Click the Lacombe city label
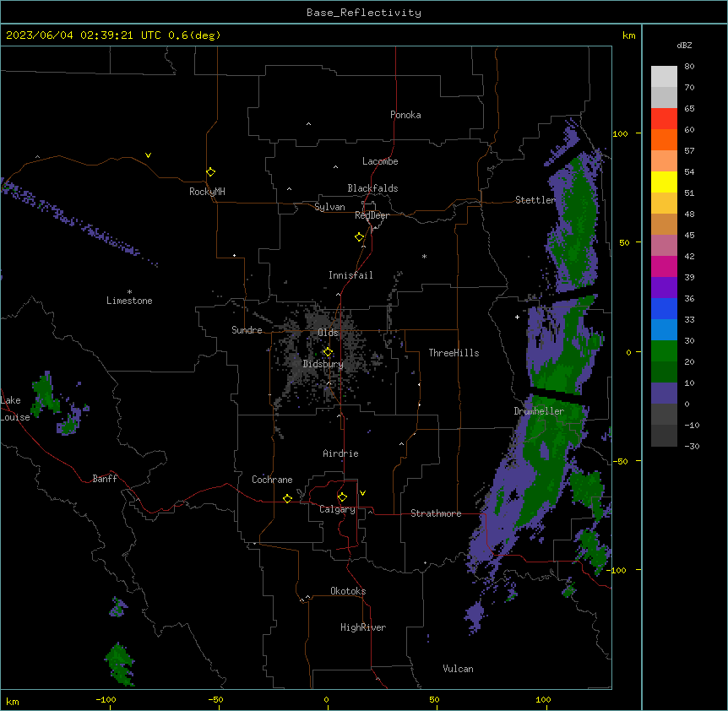The width and height of the screenshot is (728, 711). tap(380, 161)
